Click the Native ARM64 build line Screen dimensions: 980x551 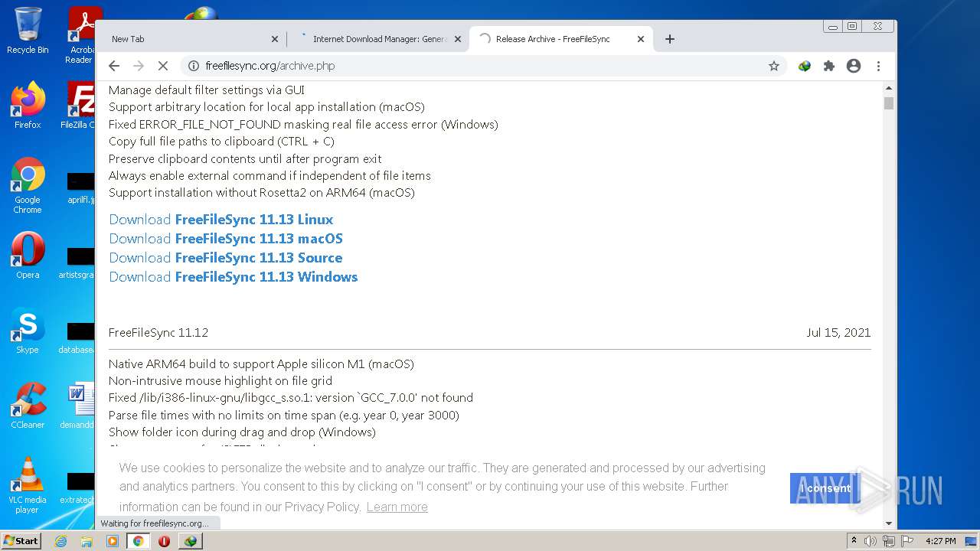(x=261, y=364)
